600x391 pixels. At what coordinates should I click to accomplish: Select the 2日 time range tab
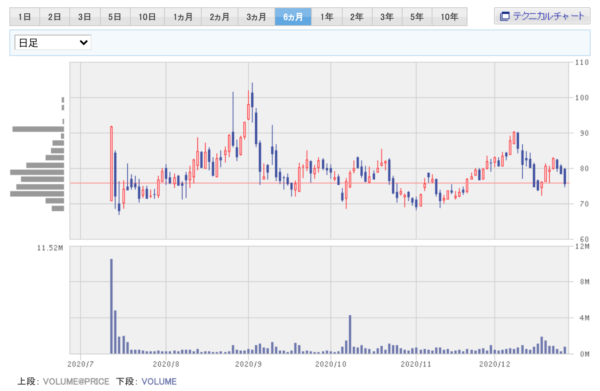click(x=55, y=17)
